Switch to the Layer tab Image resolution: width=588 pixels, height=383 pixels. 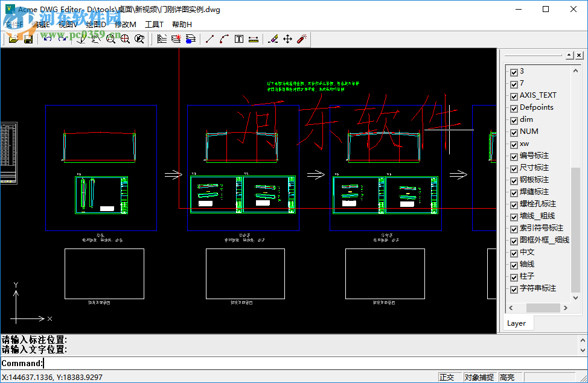[x=517, y=323]
